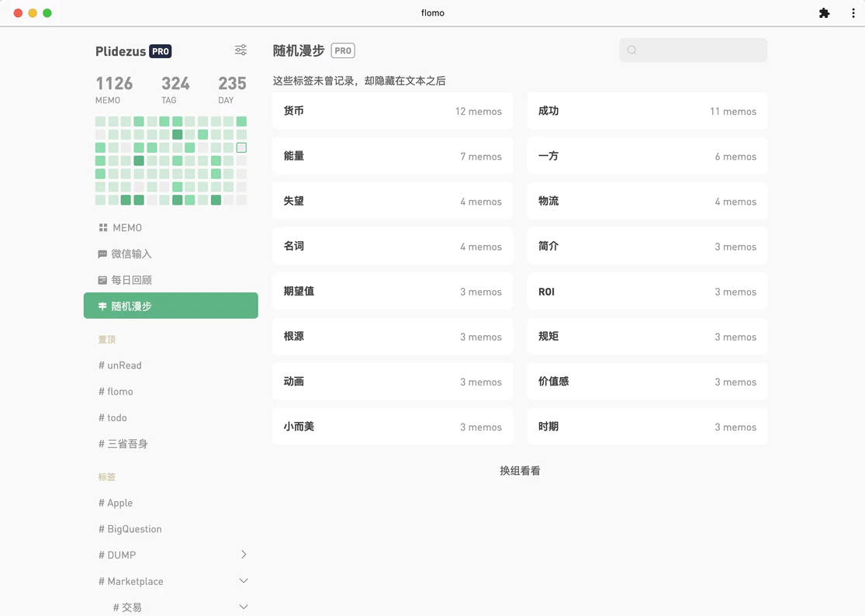865x616 pixels.
Task: Open the 失望 tag card
Action: coord(393,201)
